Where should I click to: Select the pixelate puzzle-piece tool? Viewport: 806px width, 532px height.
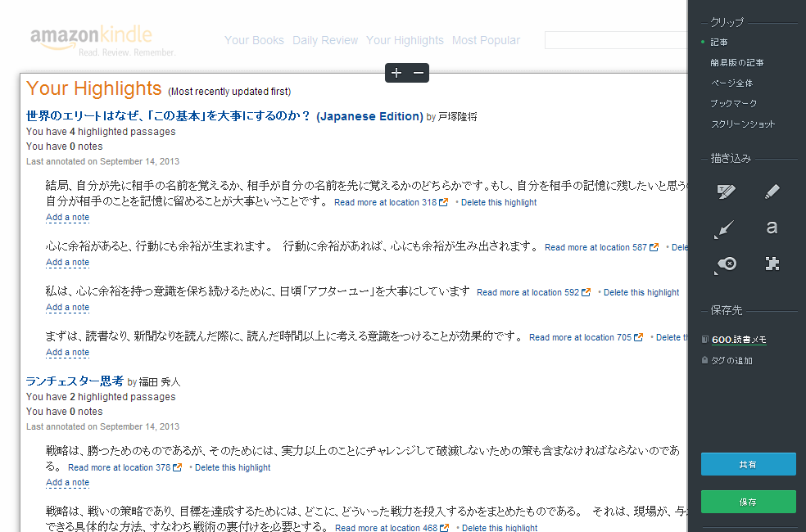(x=772, y=264)
